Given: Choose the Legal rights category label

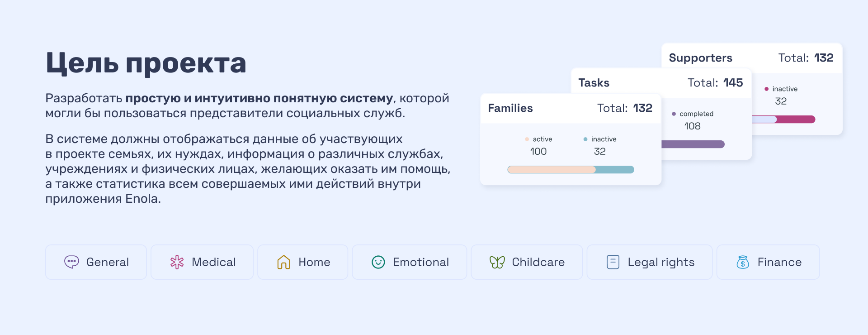Looking at the screenshot, I should click(x=661, y=262).
